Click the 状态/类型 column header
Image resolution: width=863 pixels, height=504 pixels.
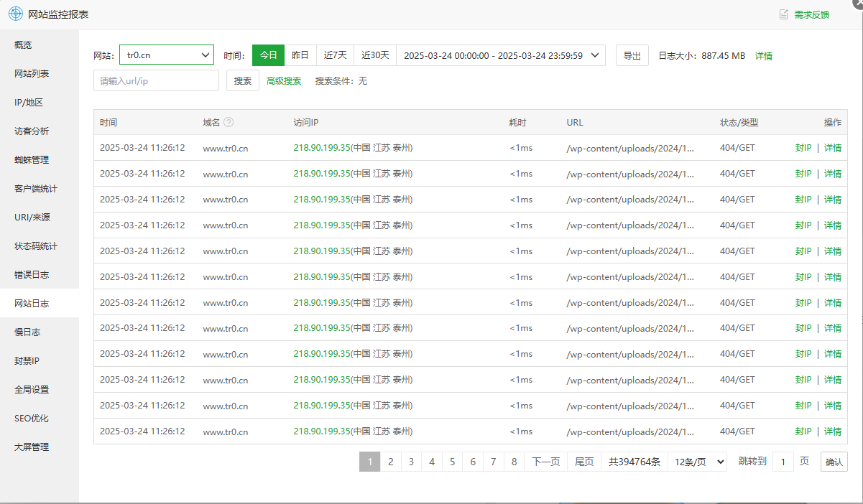click(x=739, y=122)
